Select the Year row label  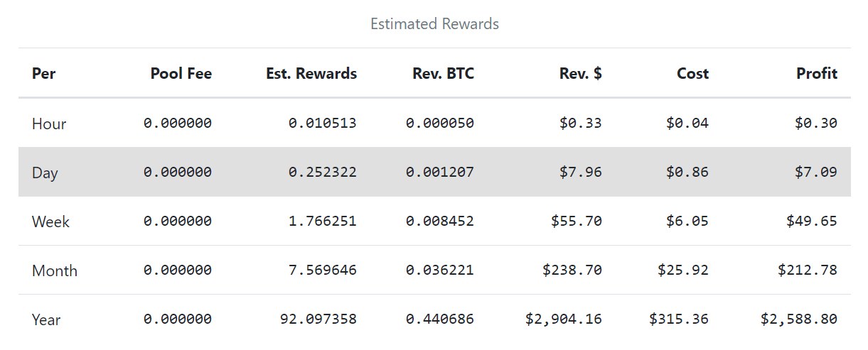[x=46, y=319]
